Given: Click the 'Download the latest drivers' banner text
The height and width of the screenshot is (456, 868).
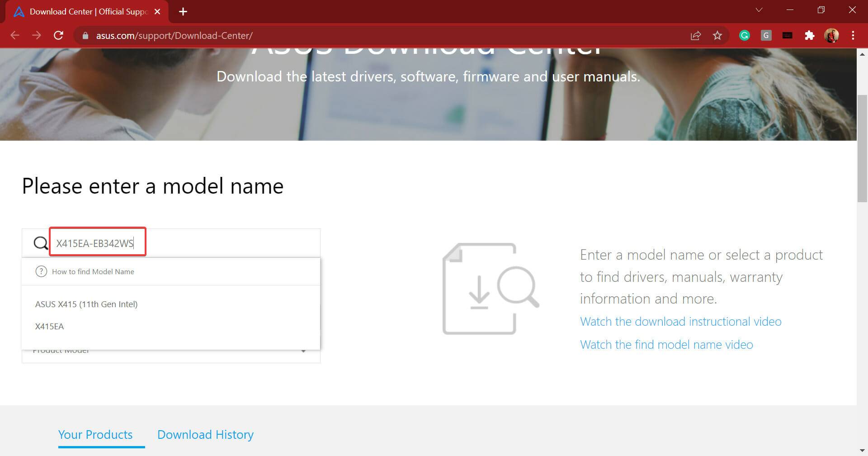Looking at the screenshot, I should [428, 76].
